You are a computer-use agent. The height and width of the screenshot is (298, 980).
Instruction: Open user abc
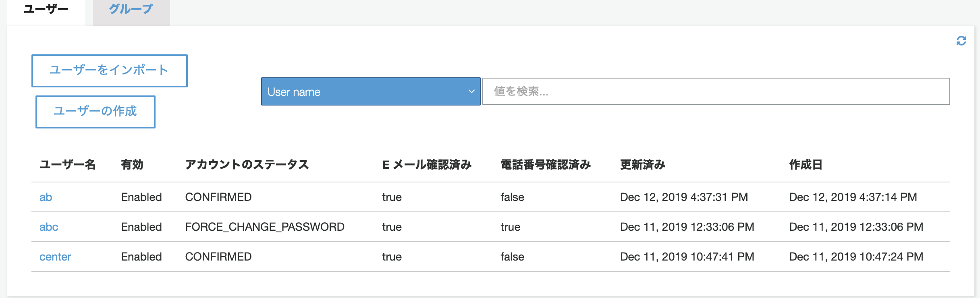tap(49, 227)
